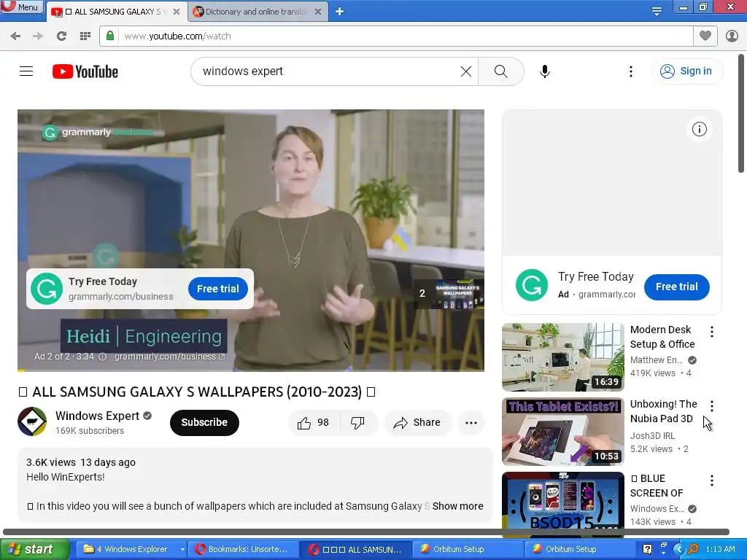Open the ad info icon beside 3:34
The width and height of the screenshot is (747, 560).
[x=102, y=357]
